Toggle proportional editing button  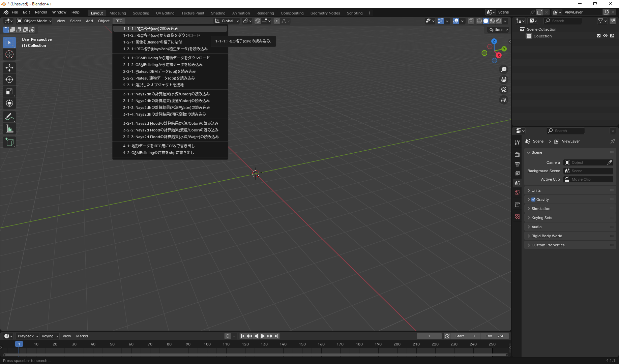[277, 21]
